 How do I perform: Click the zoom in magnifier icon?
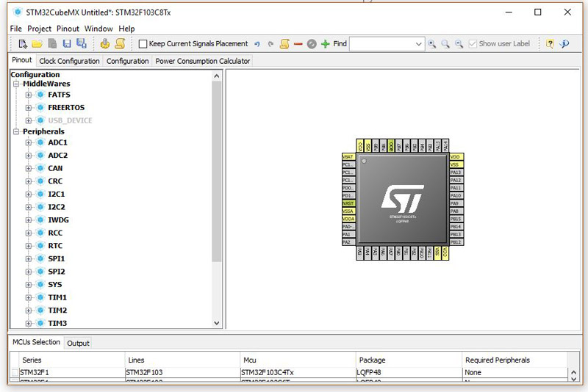point(432,44)
